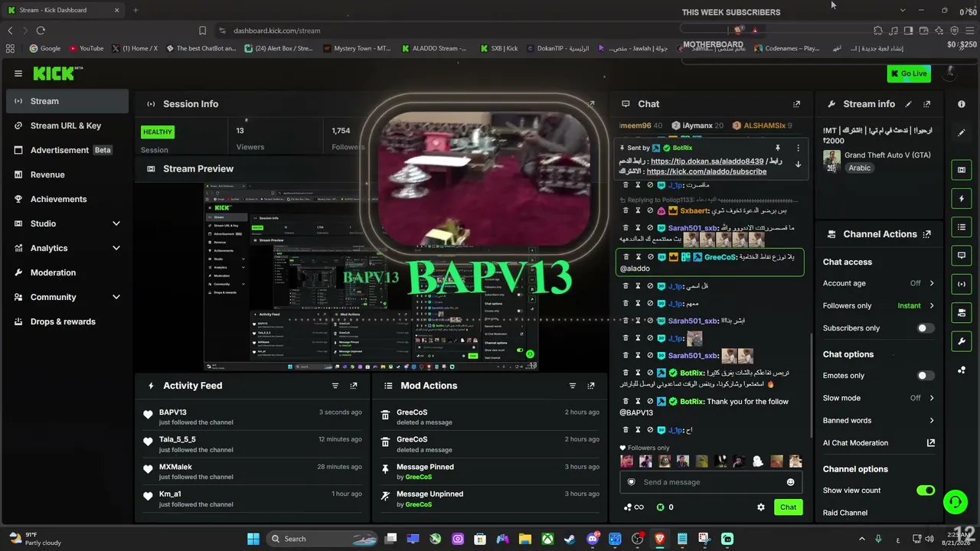Open the info icon in the right rail
980x551 pixels.
coord(962,104)
